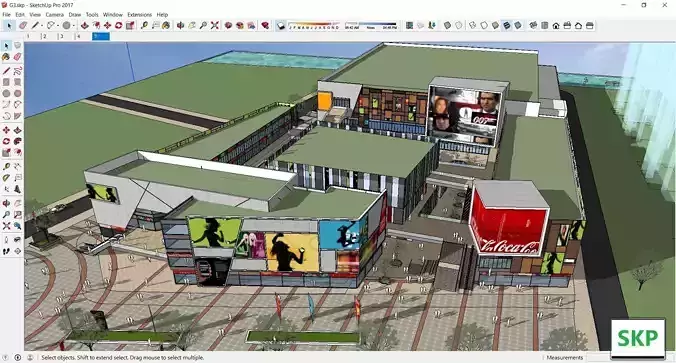Open the File menu

[6, 15]
